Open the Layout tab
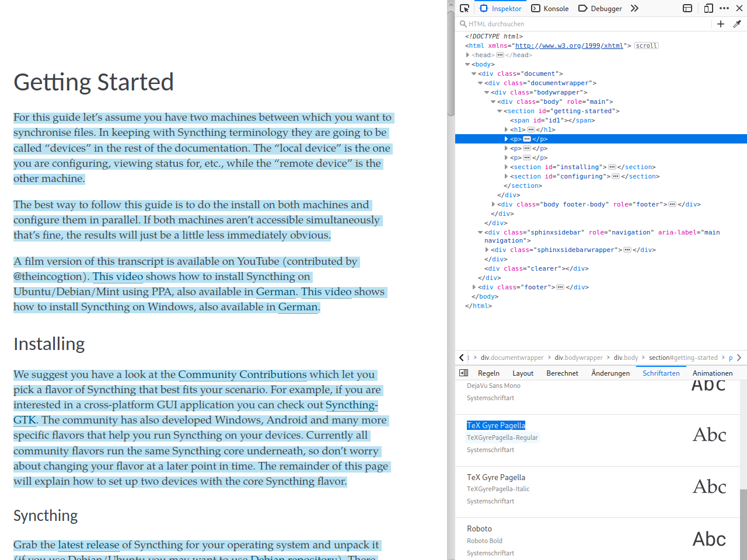This screenshot has height=560, width=747. pos(523,373)
